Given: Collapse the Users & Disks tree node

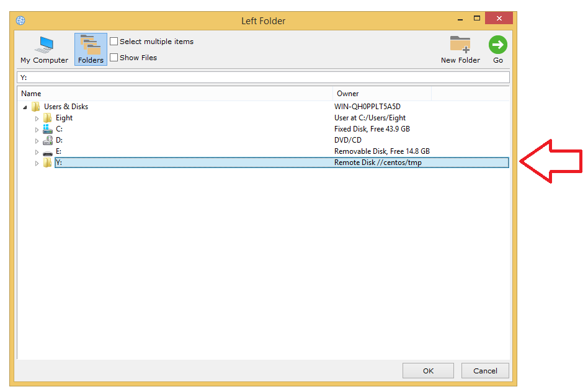Looking at the screenshot, I should 25,107.
